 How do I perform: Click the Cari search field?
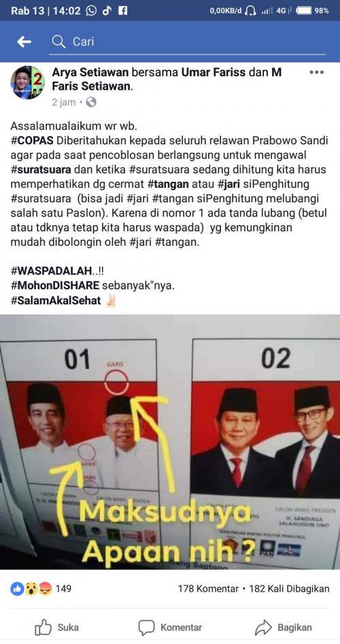click(x=188, y=42)
